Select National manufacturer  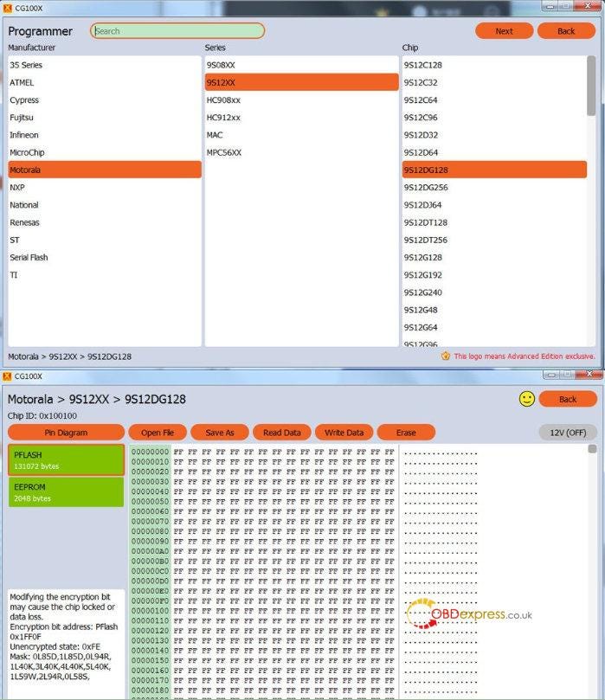tap(105, 205)
